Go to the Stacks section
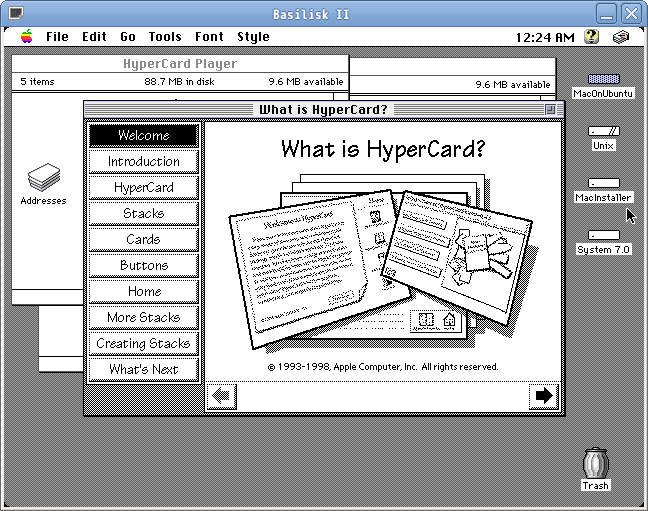Viewport: 648px width, 511px height. pos(143,213)
